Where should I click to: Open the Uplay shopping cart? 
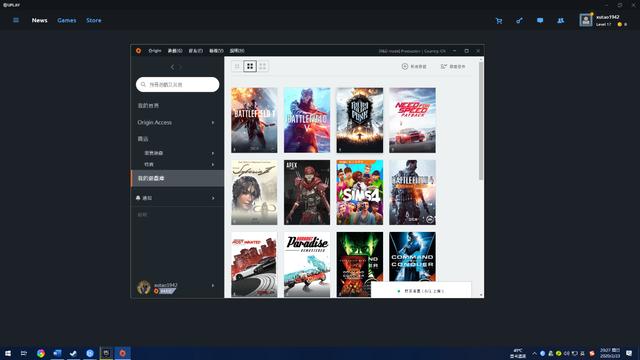tap(499, 21)
